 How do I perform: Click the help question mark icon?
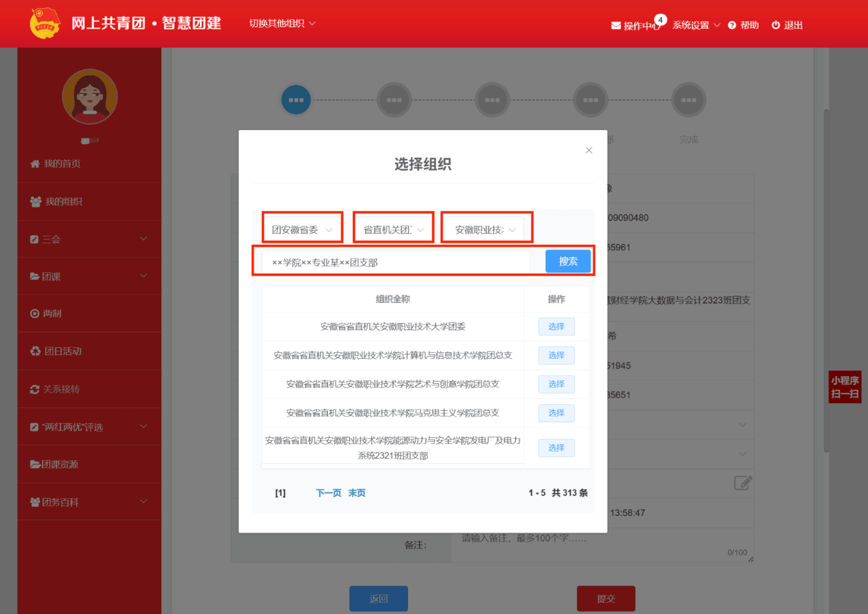pyautogui.click(x=732, y=25)
